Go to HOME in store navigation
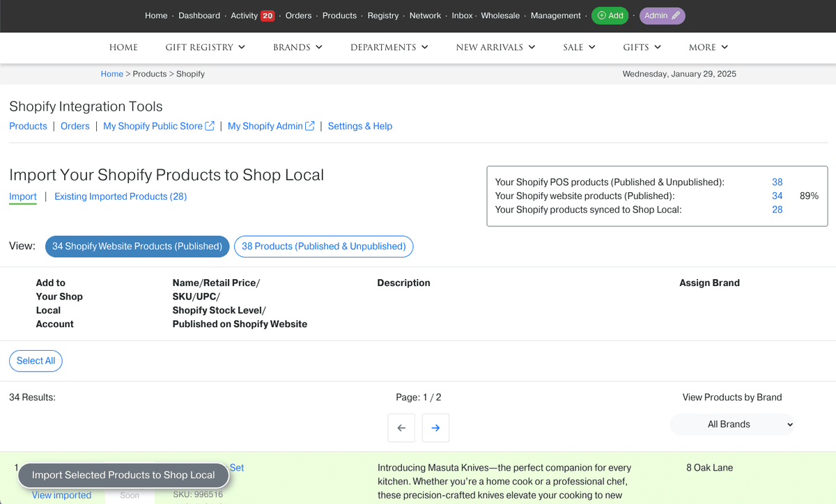 click(x=123, y=47)
